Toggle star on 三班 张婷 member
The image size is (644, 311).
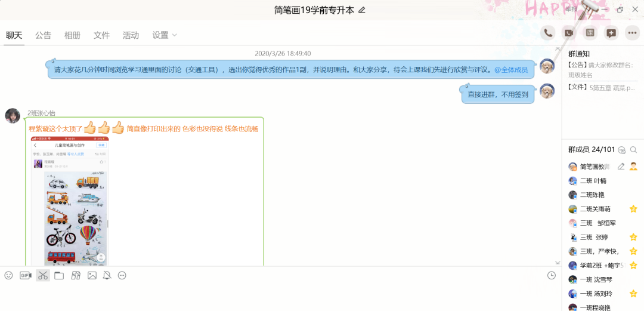[x=633, y=237]
